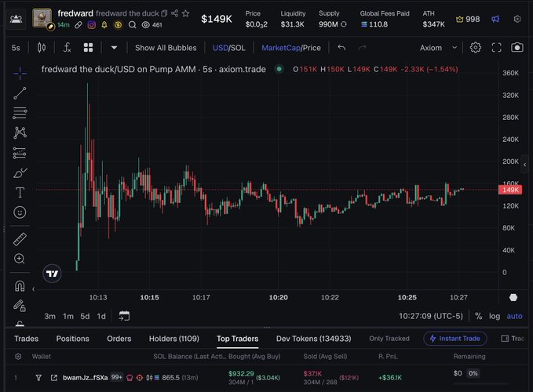Open the token's Instagram page
Viewport: 533px width, 392px height.
coord(91,25)
